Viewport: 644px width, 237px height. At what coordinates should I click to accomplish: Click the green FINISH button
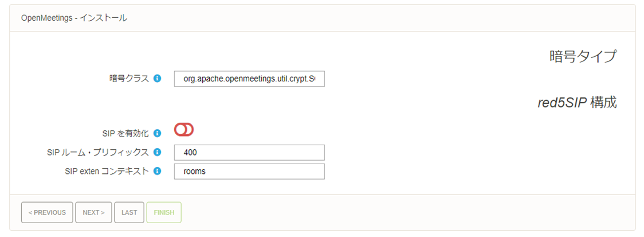click(x=164, y=212)
